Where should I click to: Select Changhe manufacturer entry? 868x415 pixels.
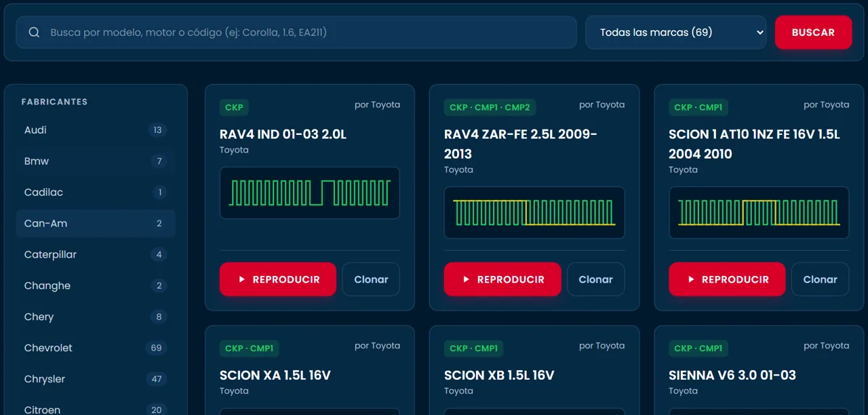(x=96, y=286)
